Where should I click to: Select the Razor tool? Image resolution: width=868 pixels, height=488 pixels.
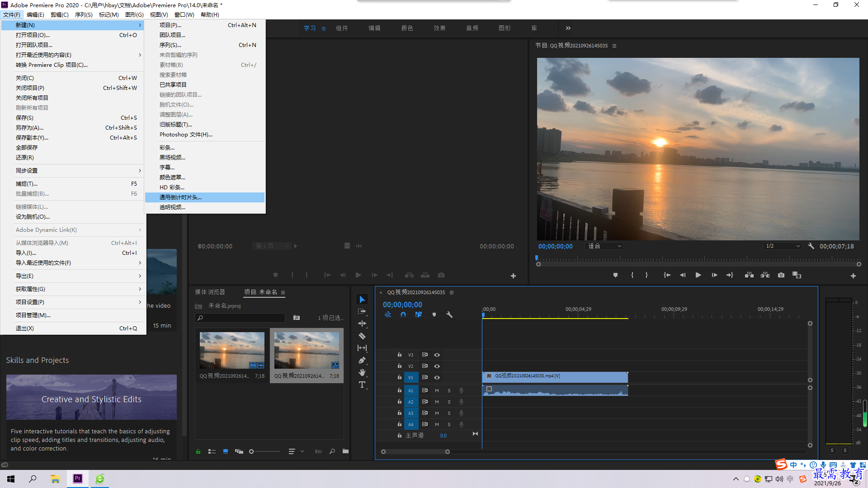(x=362, y=336)
